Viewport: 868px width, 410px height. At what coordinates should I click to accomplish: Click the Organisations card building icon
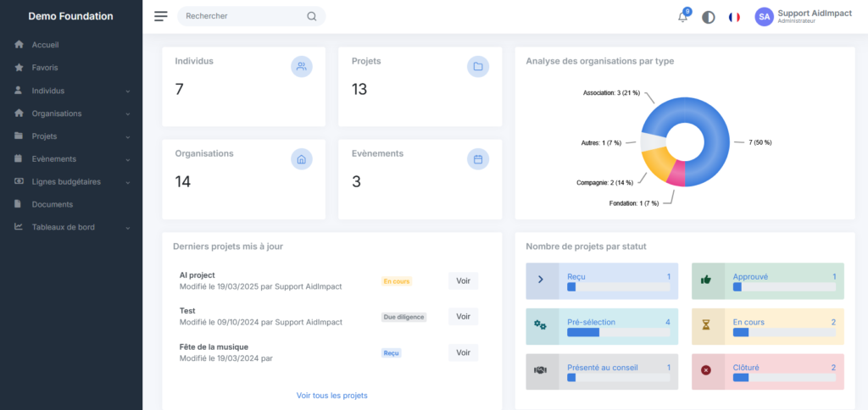[302, 158]
